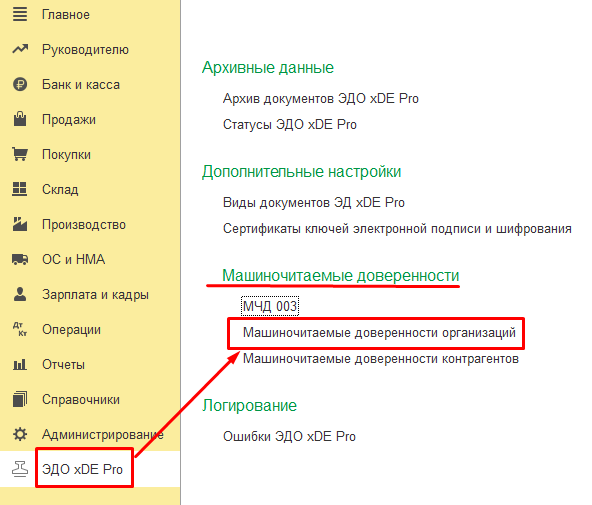Open Ошибки ЭДО xDE Pro log
The height and width of the screenshot is (505, 592).
289,436
